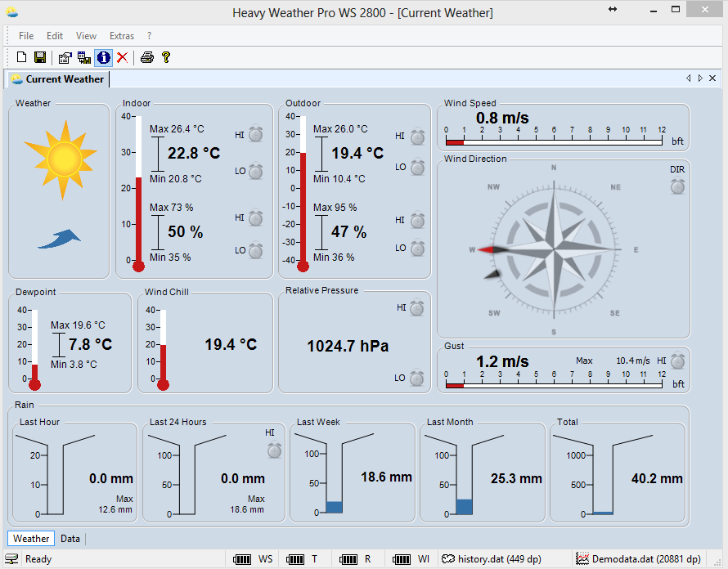Click the Save floppy disk icon
728x569 pixels.
click(40, 57)
